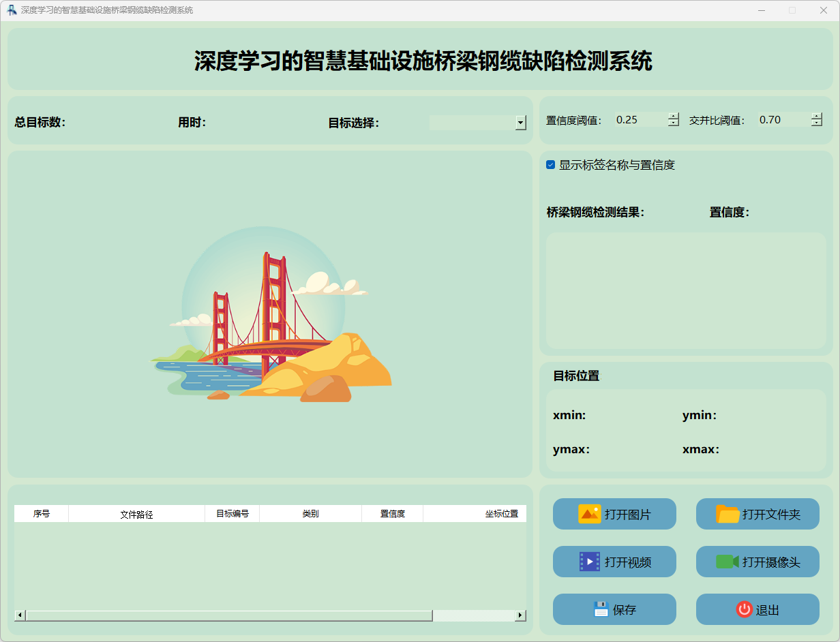This screenshot has height=642, width=840.
Task: Decrease 置信度阈值 with down arrow
Action: (674, 123)
